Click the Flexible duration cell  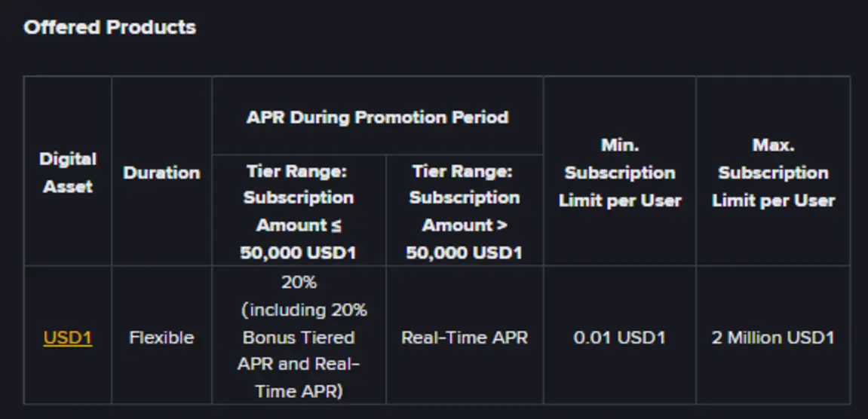click(161, 338)
